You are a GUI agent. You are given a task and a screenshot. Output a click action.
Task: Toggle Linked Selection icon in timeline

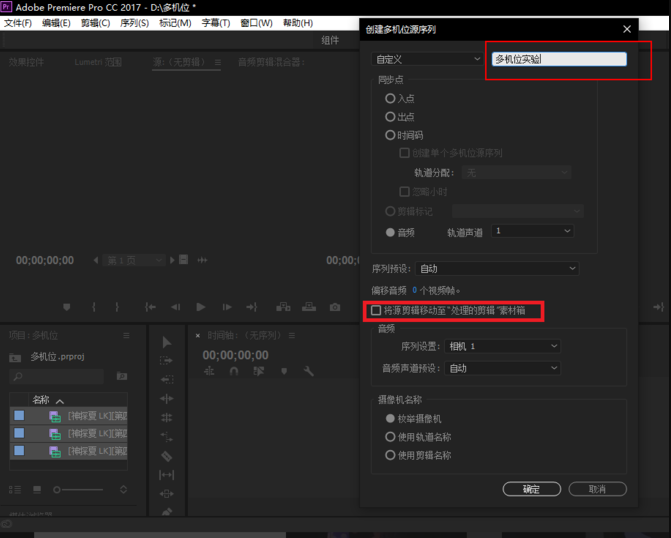click(x=258, y=371)
